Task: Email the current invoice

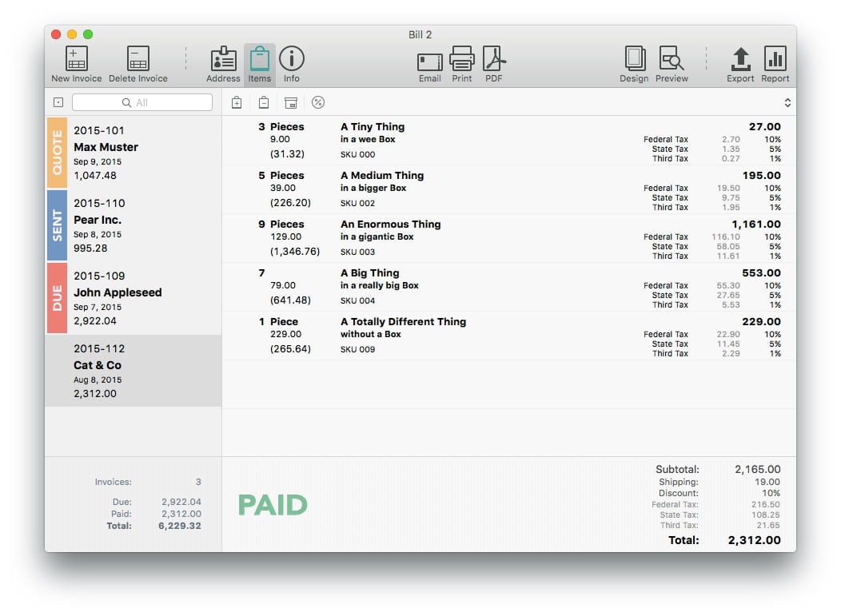Action: click(429, 60)
